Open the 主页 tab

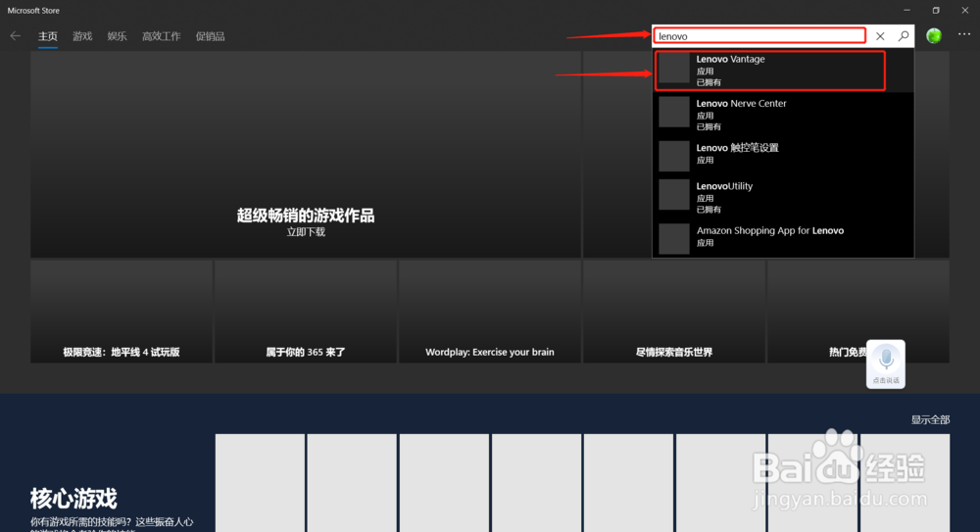47,36
